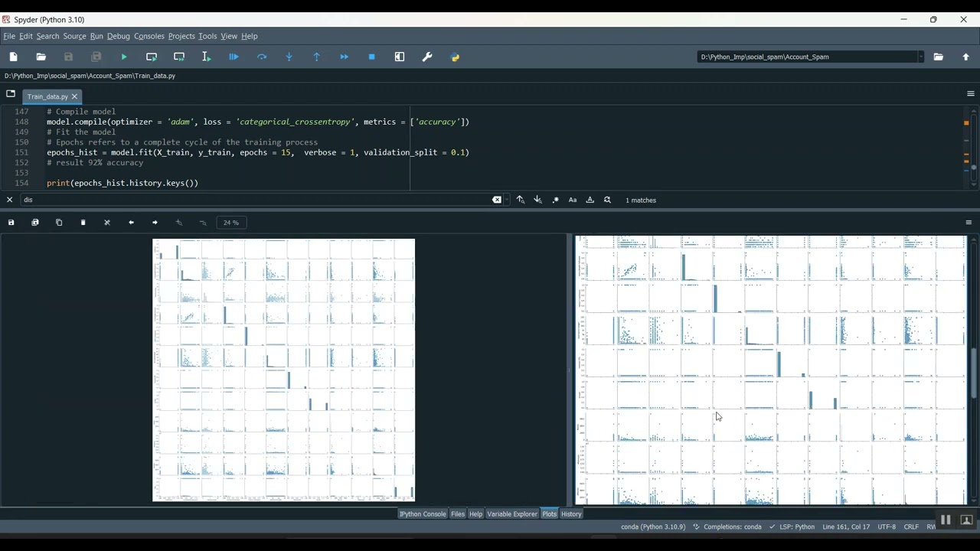Remove the current plot using the delete icon

pos(83,223)
